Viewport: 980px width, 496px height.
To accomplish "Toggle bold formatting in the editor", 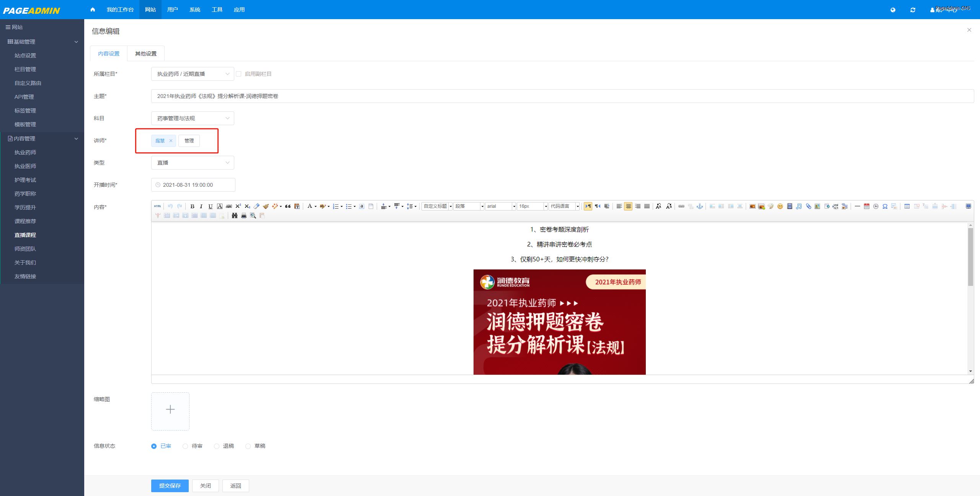I will (x=192, y=206).
